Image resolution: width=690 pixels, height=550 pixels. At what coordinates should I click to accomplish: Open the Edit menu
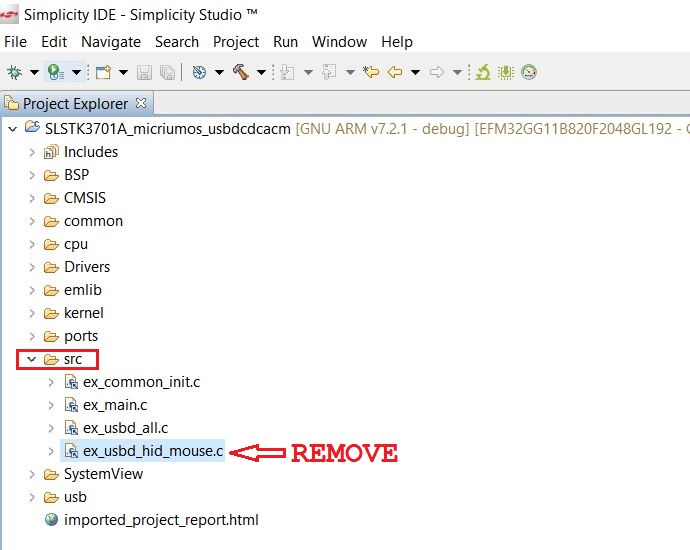pos(54,42)
